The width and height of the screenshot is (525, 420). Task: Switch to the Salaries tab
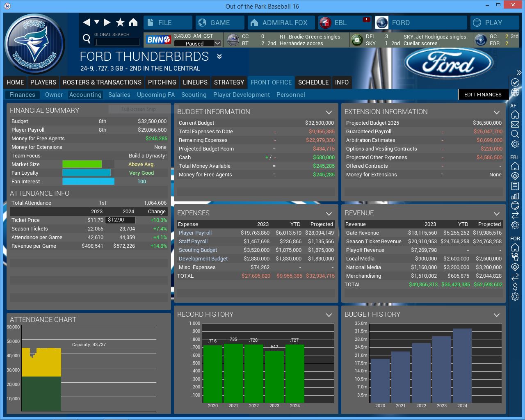[x=119, y=95]
